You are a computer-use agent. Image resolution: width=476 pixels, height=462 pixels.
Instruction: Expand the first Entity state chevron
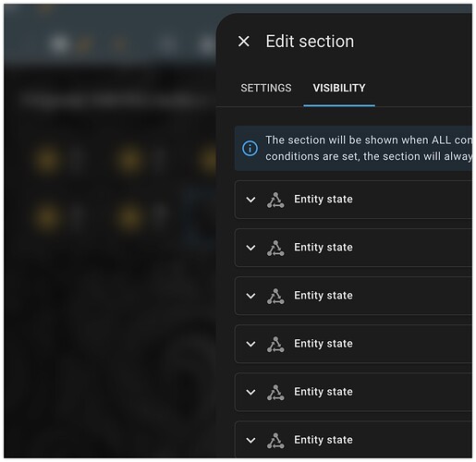(x=250, y=200)
